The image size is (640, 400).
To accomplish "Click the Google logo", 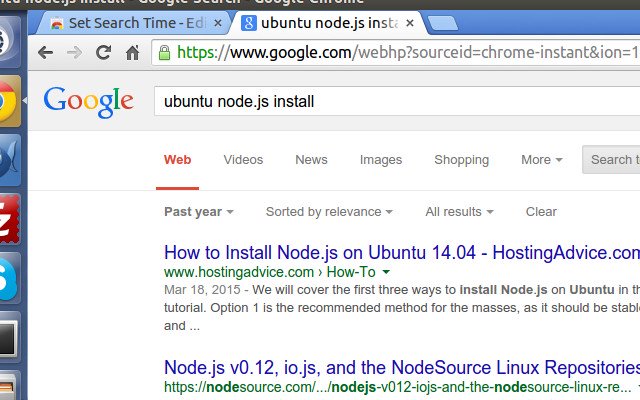I will click(89, 102).
